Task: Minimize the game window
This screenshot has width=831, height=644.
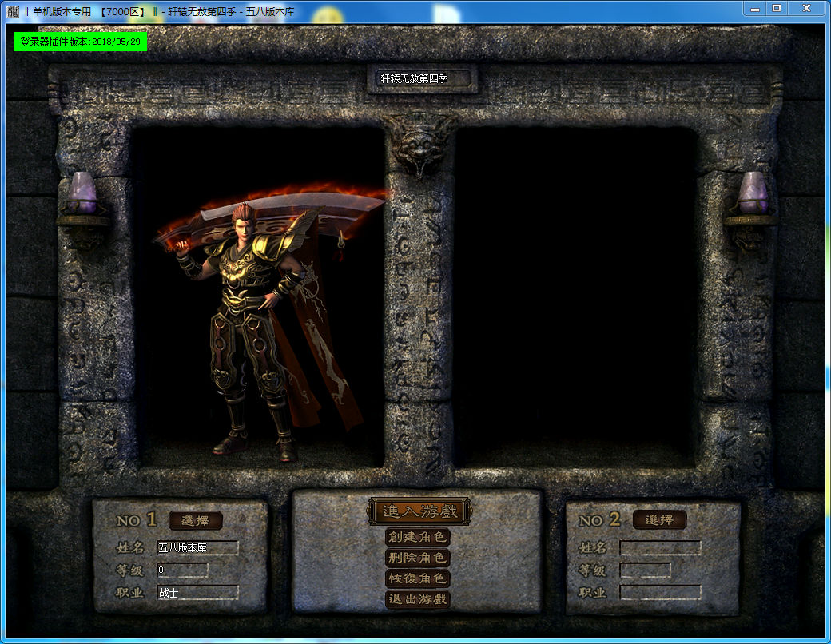Action: tap(755, 9)
